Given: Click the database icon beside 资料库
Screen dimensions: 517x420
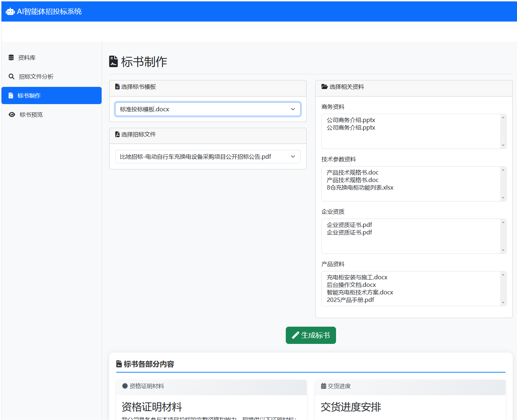Looking at the screenshot, I should pyautogui.click(x=11, y=57).
